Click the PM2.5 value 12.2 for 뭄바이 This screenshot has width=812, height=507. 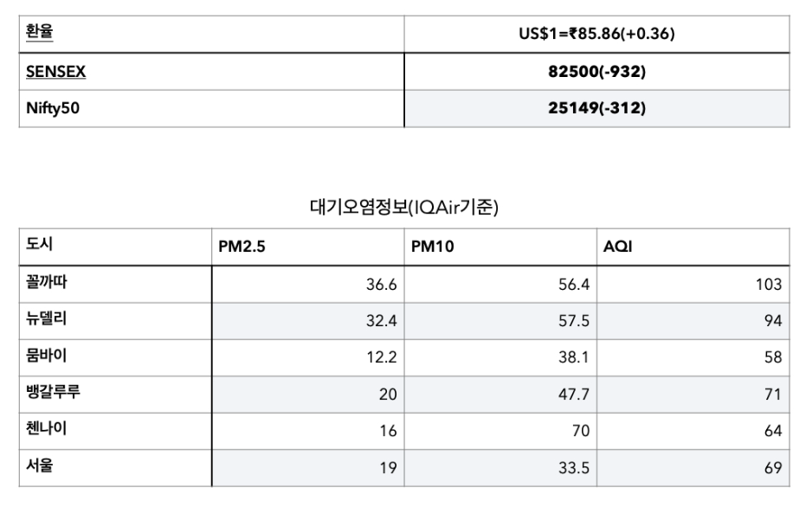pos(382,356)
